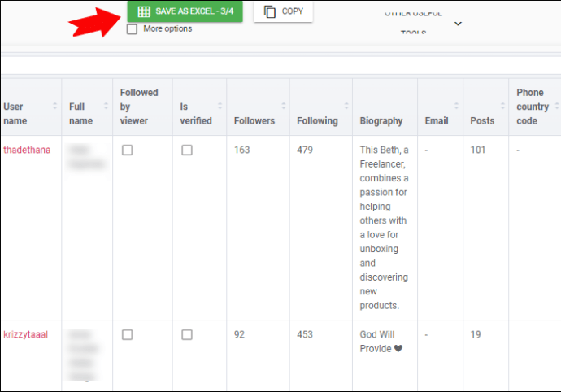
Task: Expand the Other Useful Tools dropdown
Action: (458, 24)
